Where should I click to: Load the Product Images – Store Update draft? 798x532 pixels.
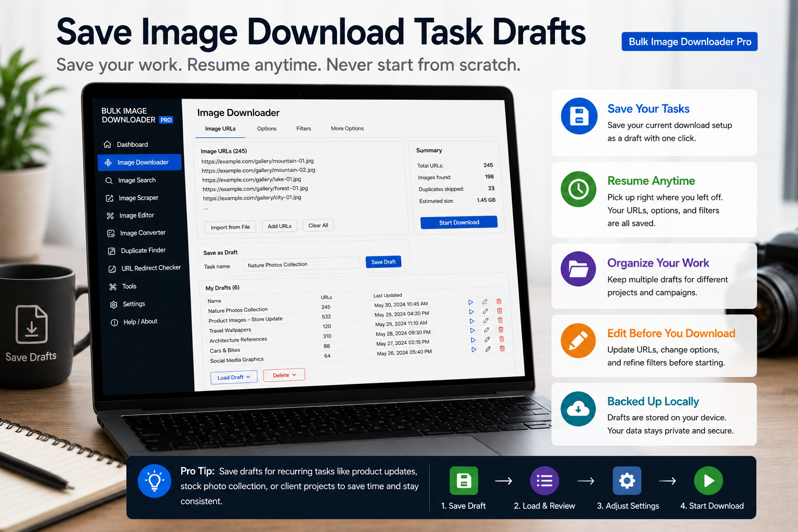tap(471, 312)
